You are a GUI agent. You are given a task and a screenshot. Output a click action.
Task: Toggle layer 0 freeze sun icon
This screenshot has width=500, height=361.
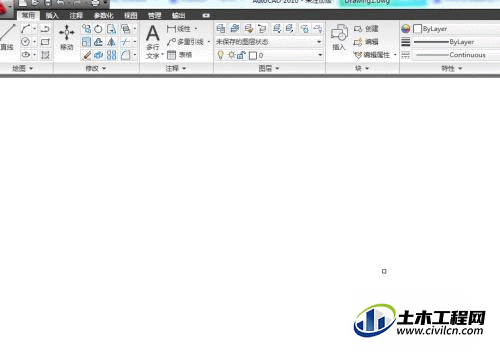pyautogui.click(x=231, y=55)
